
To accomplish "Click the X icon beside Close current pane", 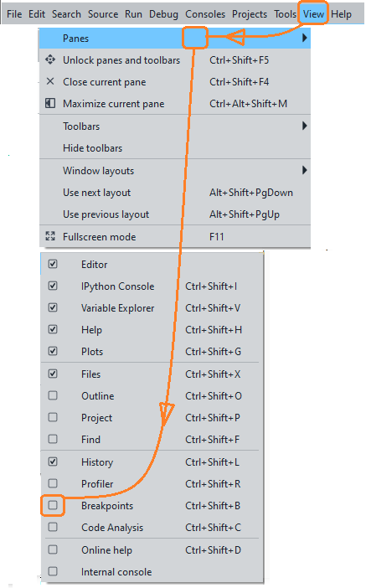I will pyautogui.click(x=50, y=81).
